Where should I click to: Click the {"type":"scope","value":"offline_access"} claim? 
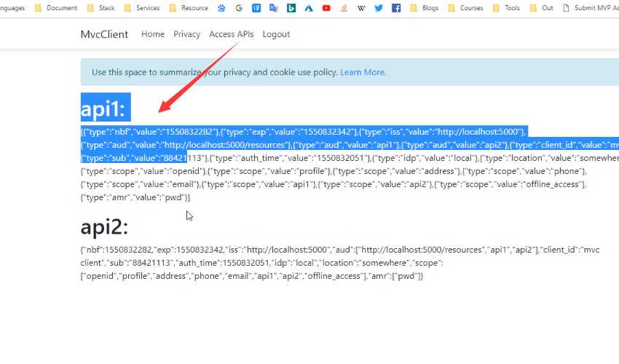point(510,184)
